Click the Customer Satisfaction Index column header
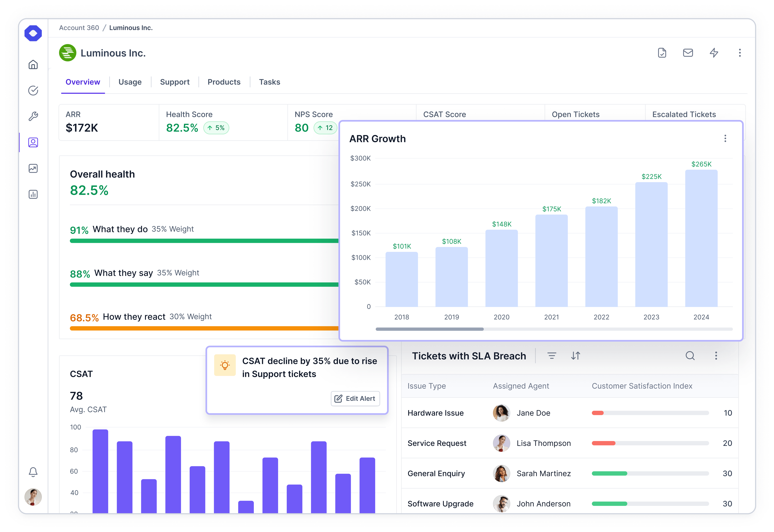Image resolution: width=774 pixels, height=532 pixels. click(x=642, y=386)
